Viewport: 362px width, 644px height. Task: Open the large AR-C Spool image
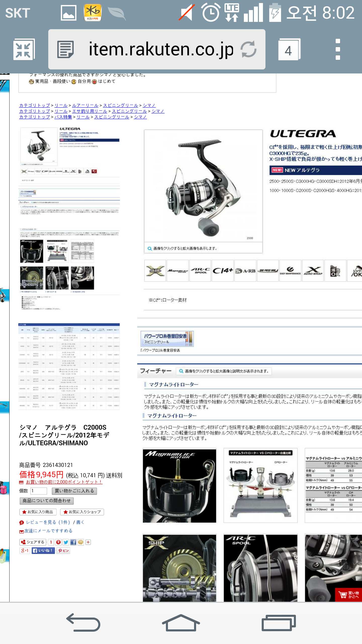click(x=260, y=568)
